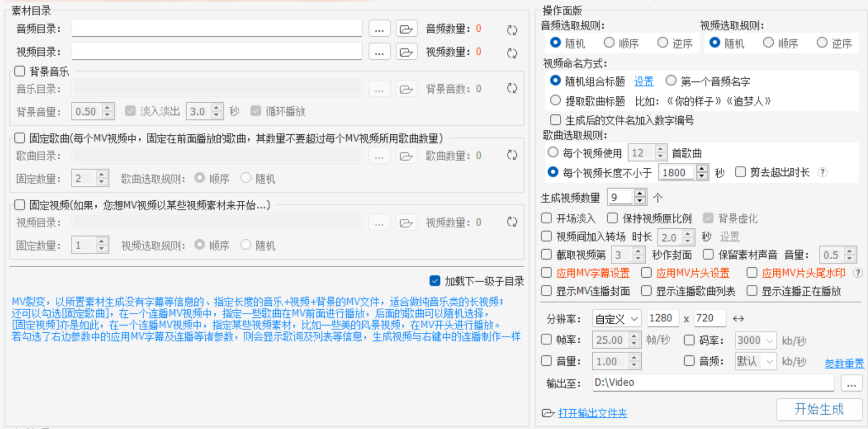Check 显示连播歌曲列表 option
The image size is (868, 429).
pyautogui.click(x=647, y=290)
